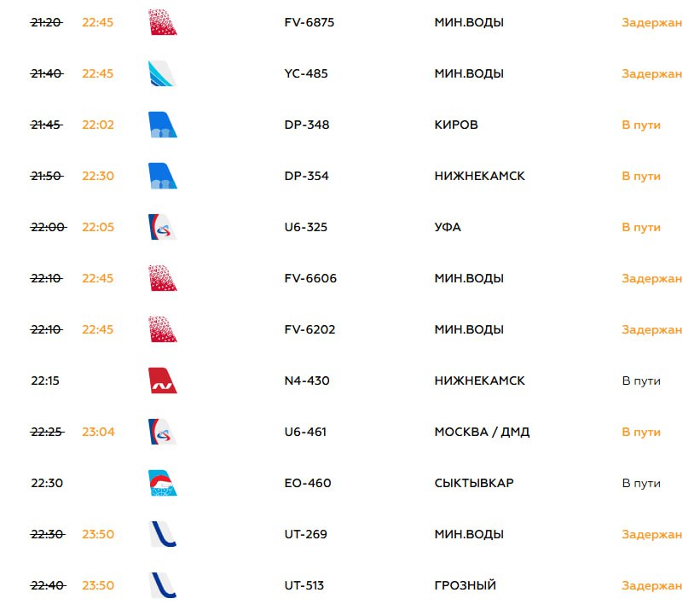
Task: Click the Ural Airlines icon for U6-325
Action: (x=163, y=227)
